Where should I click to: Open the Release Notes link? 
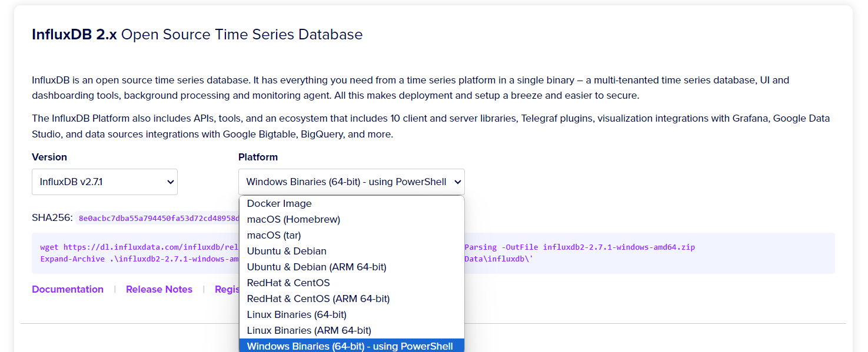[159, 289]
